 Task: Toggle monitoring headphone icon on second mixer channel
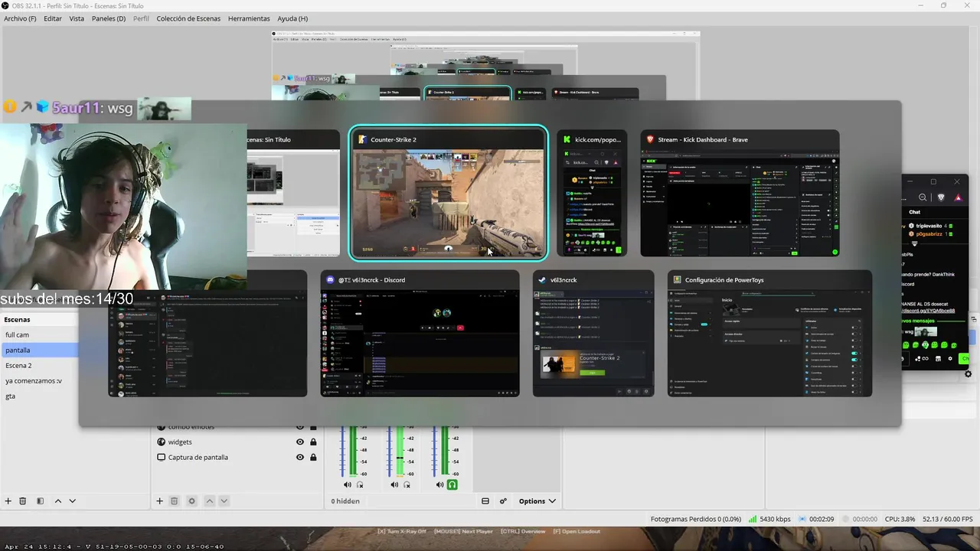(407, 484)
